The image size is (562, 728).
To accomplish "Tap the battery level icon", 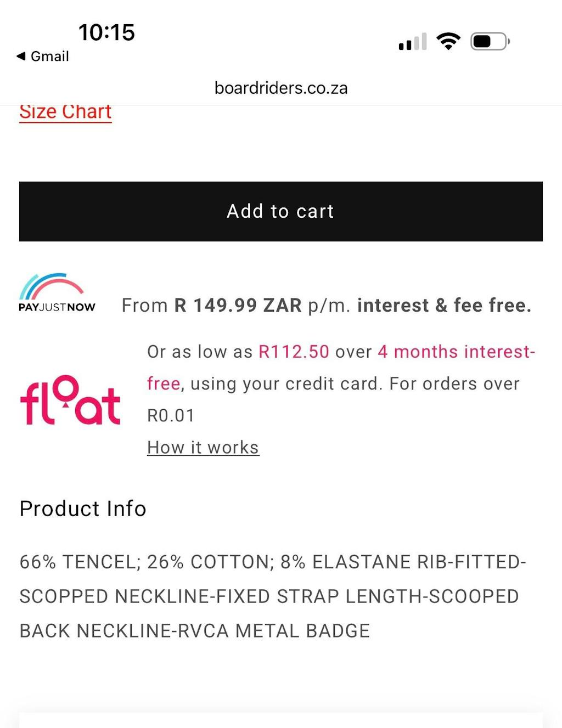I will pos(490,42).
